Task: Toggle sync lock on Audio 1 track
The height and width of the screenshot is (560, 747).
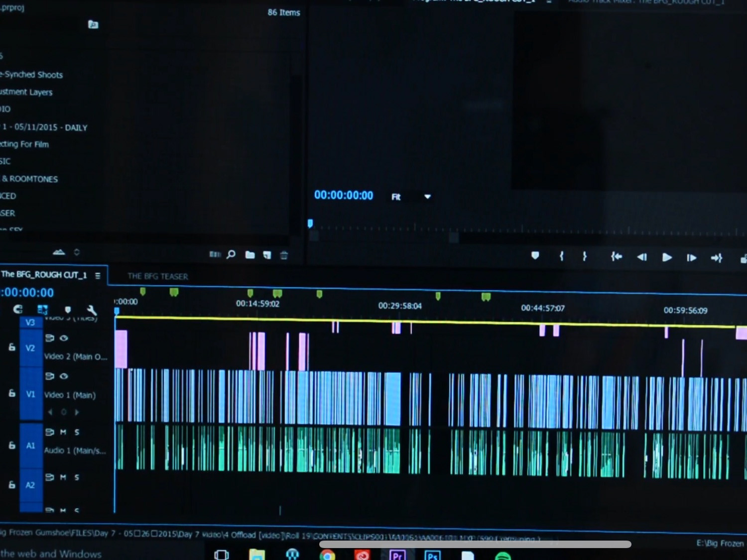Action: coord(50,432)
